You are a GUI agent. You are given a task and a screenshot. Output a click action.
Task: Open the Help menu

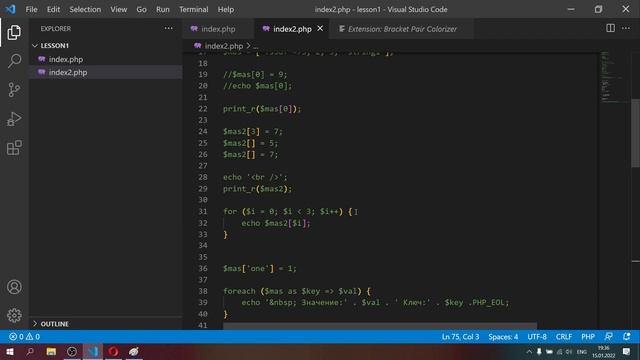[x=225, y=9]
